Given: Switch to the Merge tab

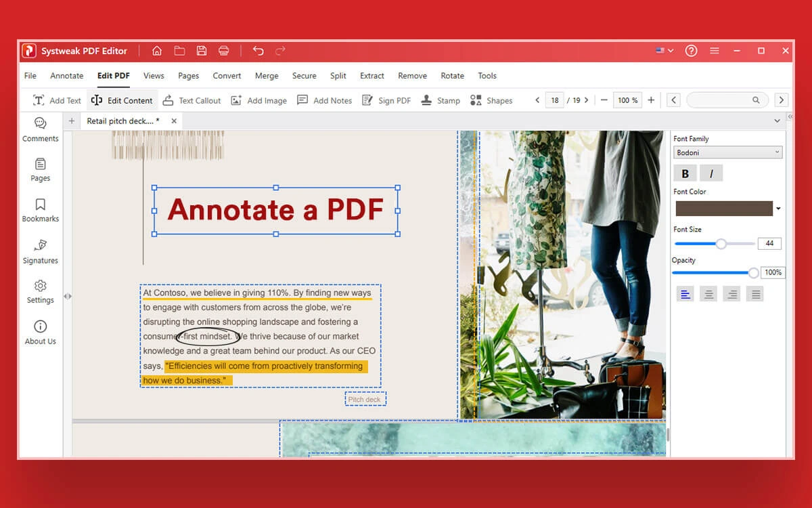Looking at the screenshot, I should [267, 76].
